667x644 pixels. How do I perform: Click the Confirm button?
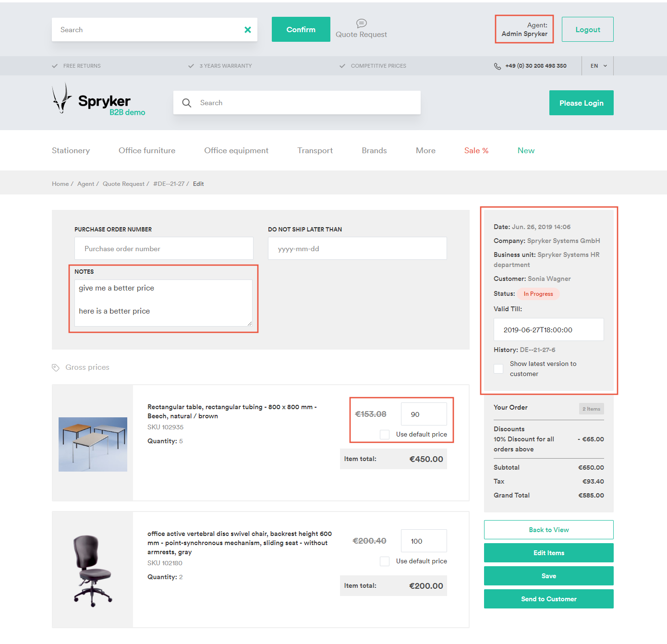click(301, 29)
